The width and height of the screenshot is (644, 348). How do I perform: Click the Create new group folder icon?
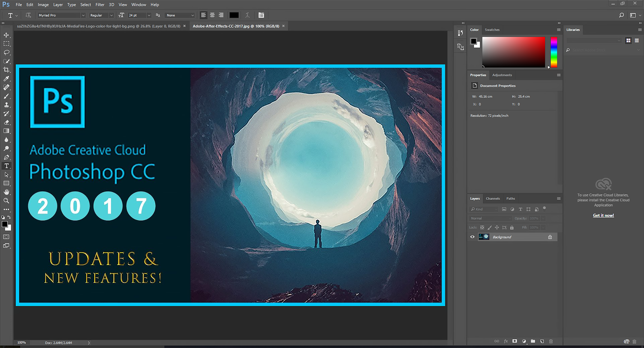(x=533, y=341)
